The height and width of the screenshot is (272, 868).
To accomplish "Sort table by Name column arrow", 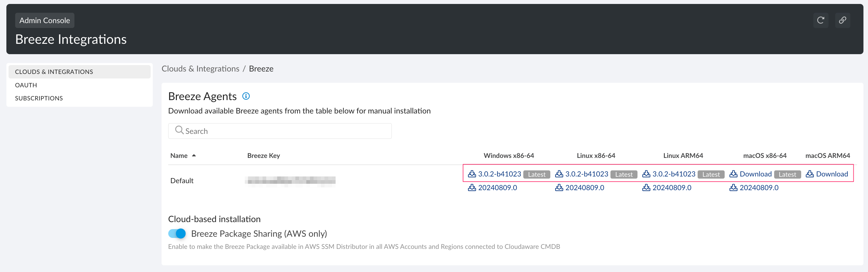I will coord(194,155).
